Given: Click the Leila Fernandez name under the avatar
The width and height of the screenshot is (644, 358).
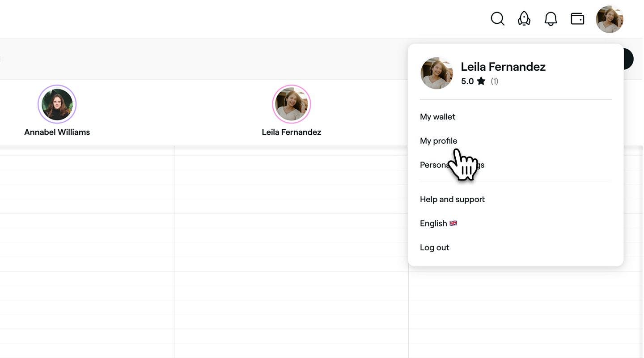Looking at the screenshot, I should point(292,132).
